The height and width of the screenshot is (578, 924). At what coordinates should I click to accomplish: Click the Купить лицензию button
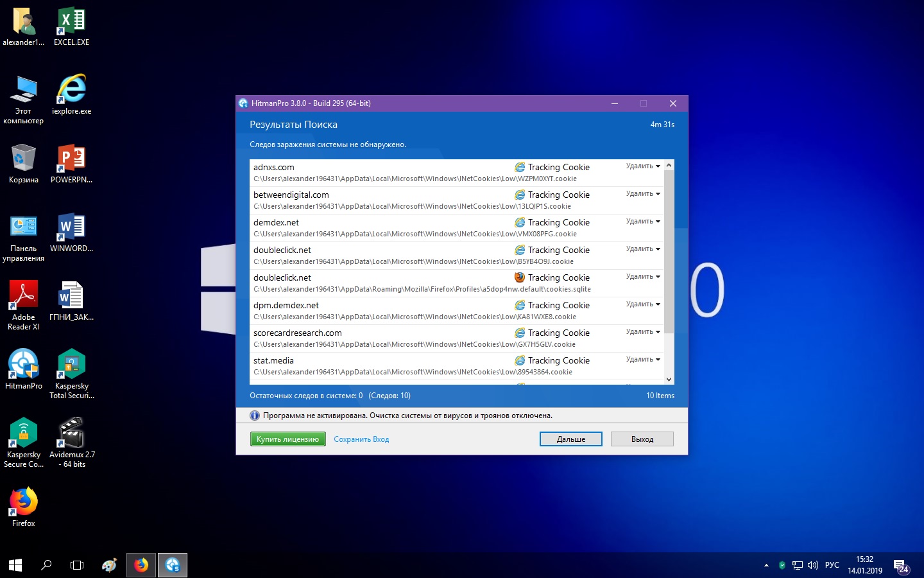287,439
